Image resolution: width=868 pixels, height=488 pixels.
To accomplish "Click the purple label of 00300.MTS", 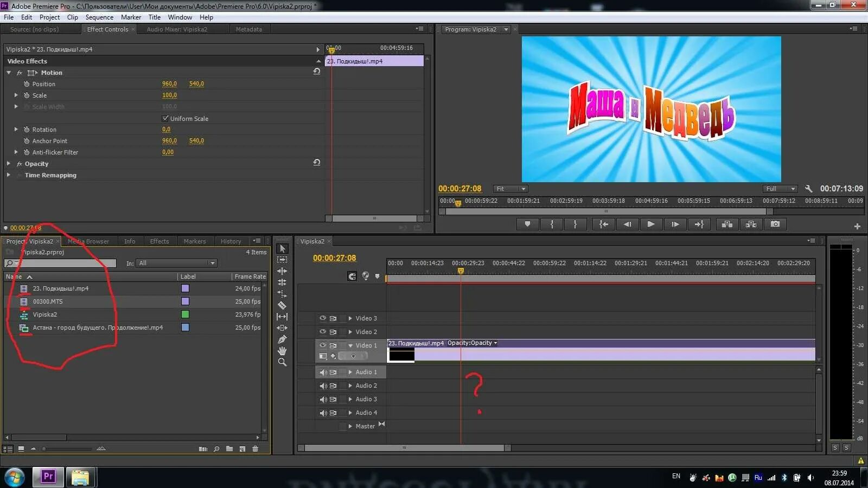I will [x=185, y=301].
